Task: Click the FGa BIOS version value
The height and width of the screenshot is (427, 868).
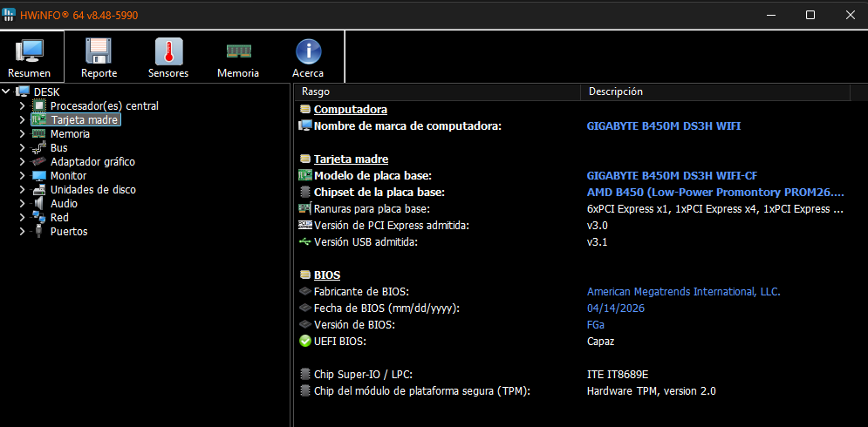Action: (596, 325)
